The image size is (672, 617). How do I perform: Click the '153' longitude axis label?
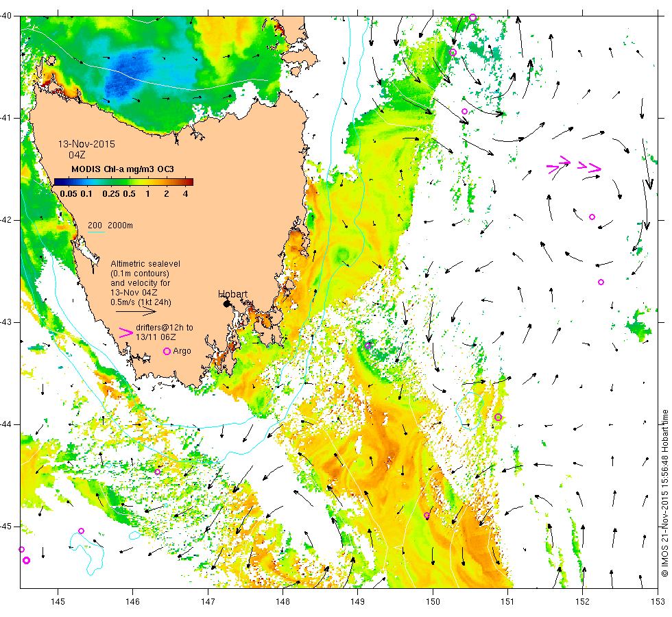coord(658,602)
